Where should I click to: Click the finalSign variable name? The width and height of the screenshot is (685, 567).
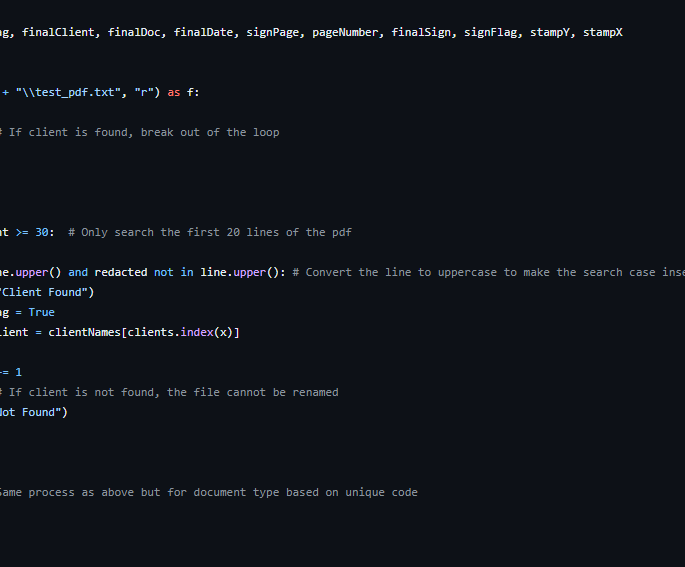tap(424, 32)
